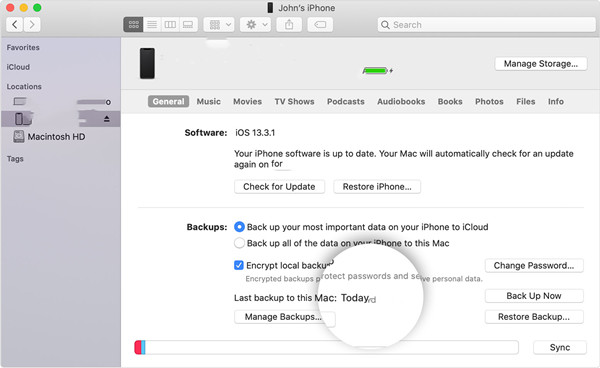This screenshot has width=600, height=368.
Task: Click Restore iPhone button
Action: (377, 187)
